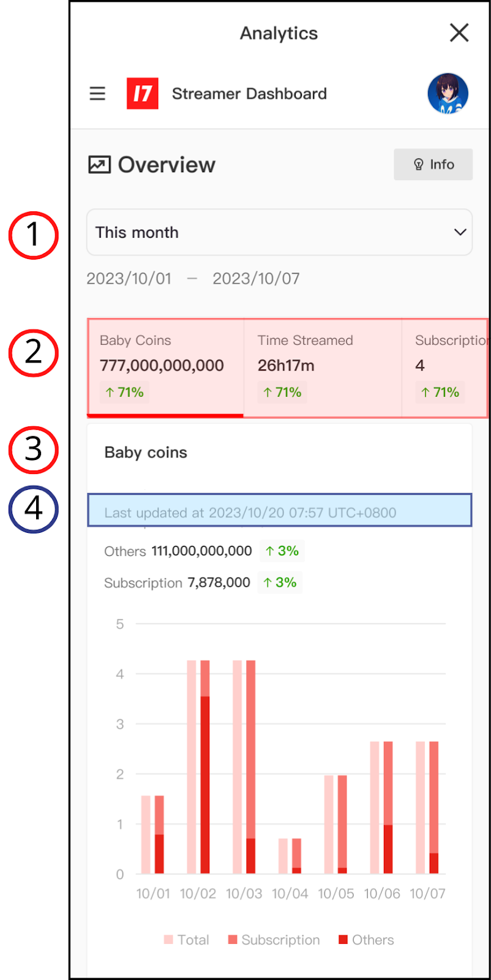Click the dropdown chevron arrow
Viewport: 491px width, 980px height.
[460, 233]
